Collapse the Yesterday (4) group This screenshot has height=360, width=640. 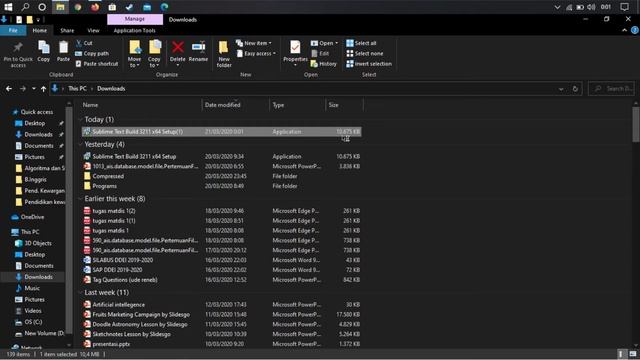click(80, 144)
